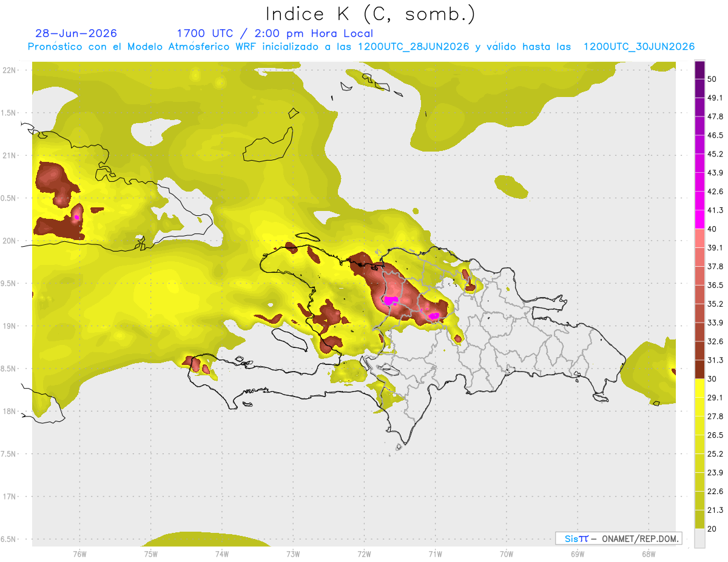
Task: Click the legend value "39.1"
Action: tap(715, 248)
